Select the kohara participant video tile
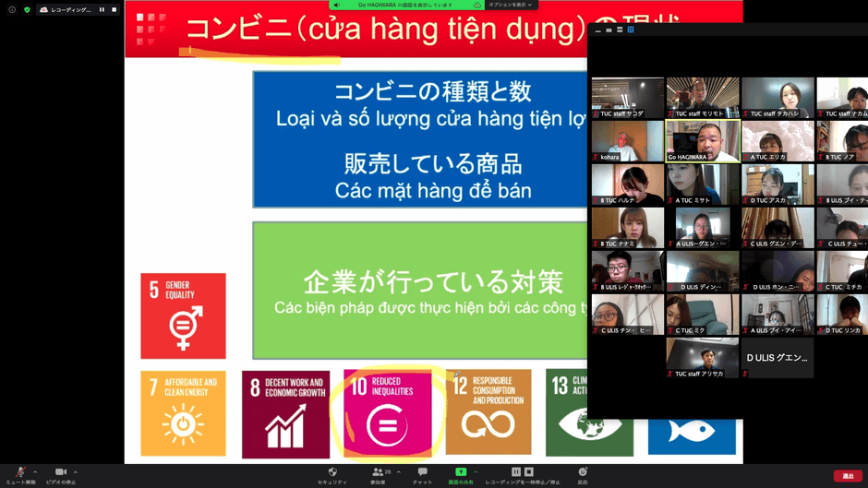Viewport: 868px width, 488px height. (x=627, y=140)
